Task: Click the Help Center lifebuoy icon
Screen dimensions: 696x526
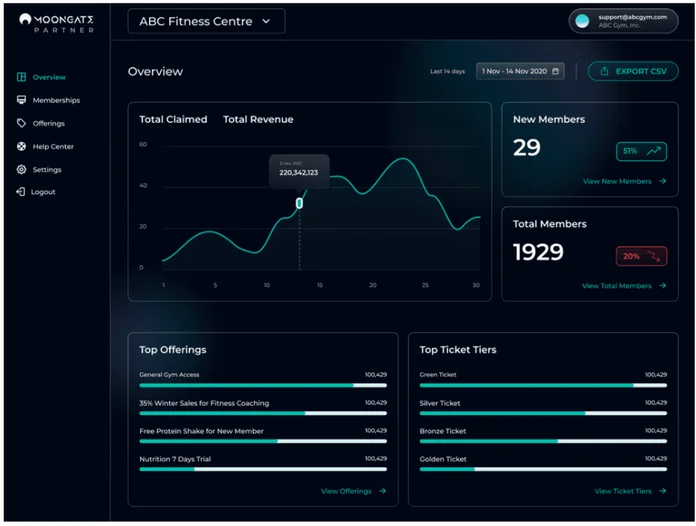Action: [x=22, y=146]
